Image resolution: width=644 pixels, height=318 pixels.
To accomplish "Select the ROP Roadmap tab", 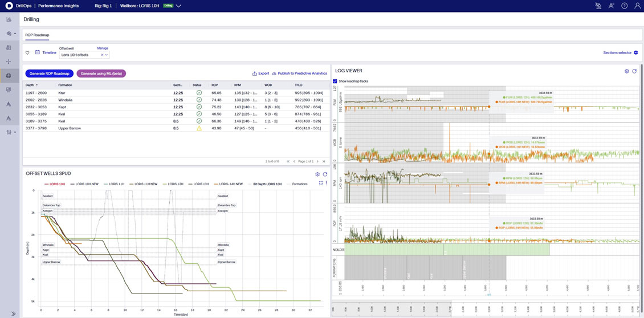I will coord(37,35).
